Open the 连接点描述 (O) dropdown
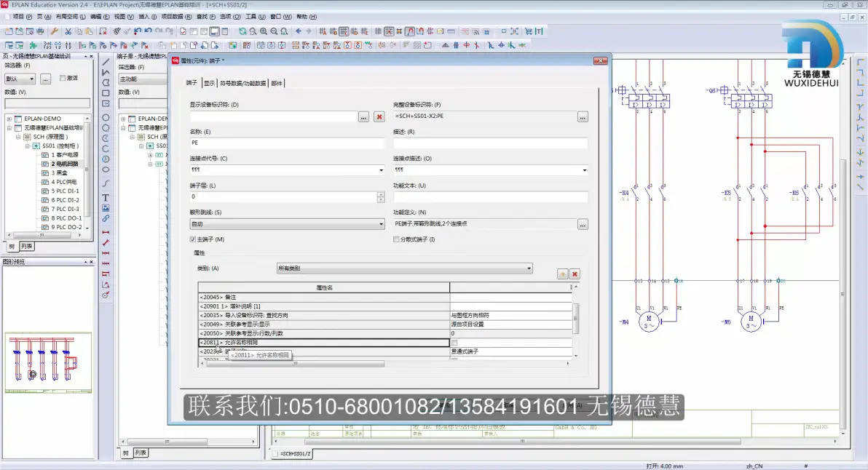Screen dimensions: 868x470 [585, 170]
